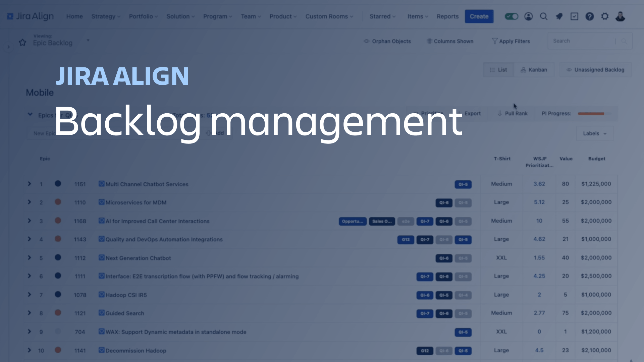This screenshot has height=362, width=644.
Task: Click the Create button
Action: click(479, 16)
